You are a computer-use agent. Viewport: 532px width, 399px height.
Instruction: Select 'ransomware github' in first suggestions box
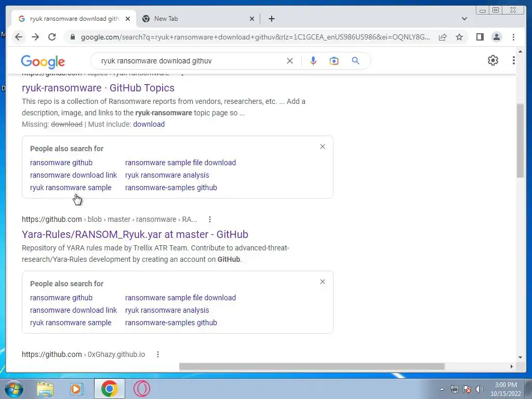61,163
